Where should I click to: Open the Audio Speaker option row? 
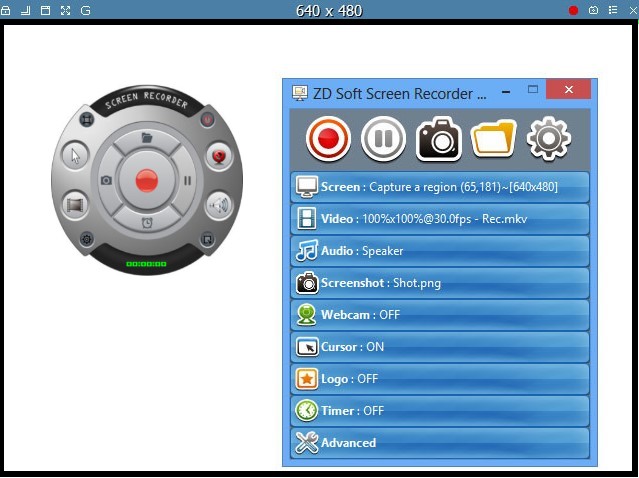pos(440,251)
